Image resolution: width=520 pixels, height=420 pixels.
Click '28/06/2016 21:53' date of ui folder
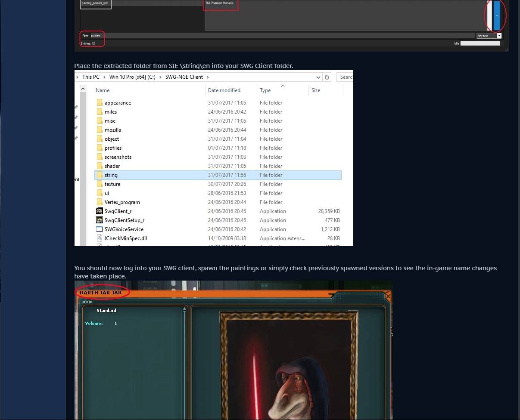(x=227, y=193)
